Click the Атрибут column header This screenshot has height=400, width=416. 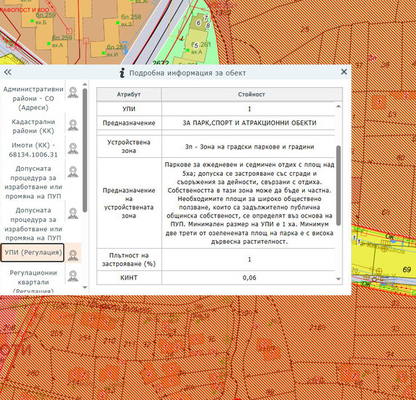coord(129,94)
